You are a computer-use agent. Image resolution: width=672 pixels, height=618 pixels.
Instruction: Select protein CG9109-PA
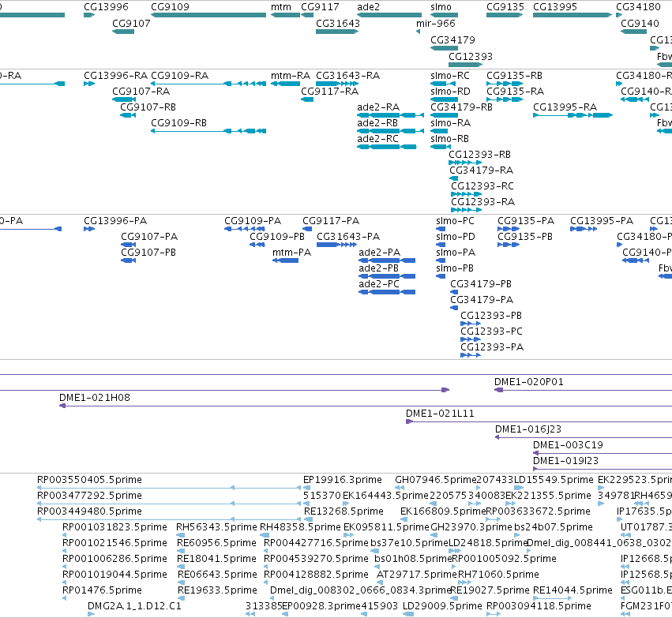pos(245,229)
